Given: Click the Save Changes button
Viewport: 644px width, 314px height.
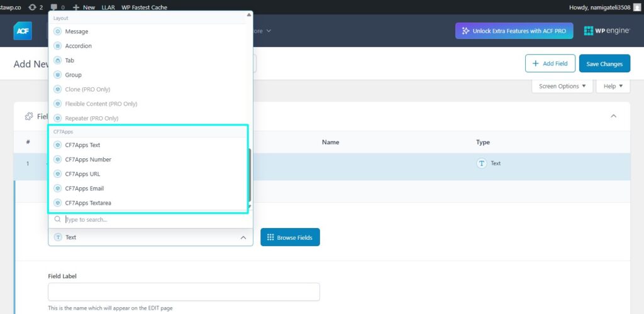Looking at the screenshot, I should tap(604, 63).
